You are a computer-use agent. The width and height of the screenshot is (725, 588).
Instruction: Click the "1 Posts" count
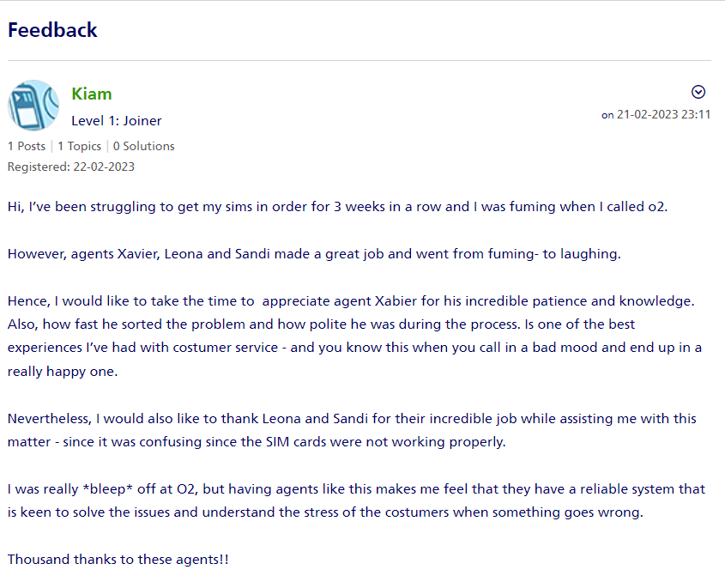point(27,146)
